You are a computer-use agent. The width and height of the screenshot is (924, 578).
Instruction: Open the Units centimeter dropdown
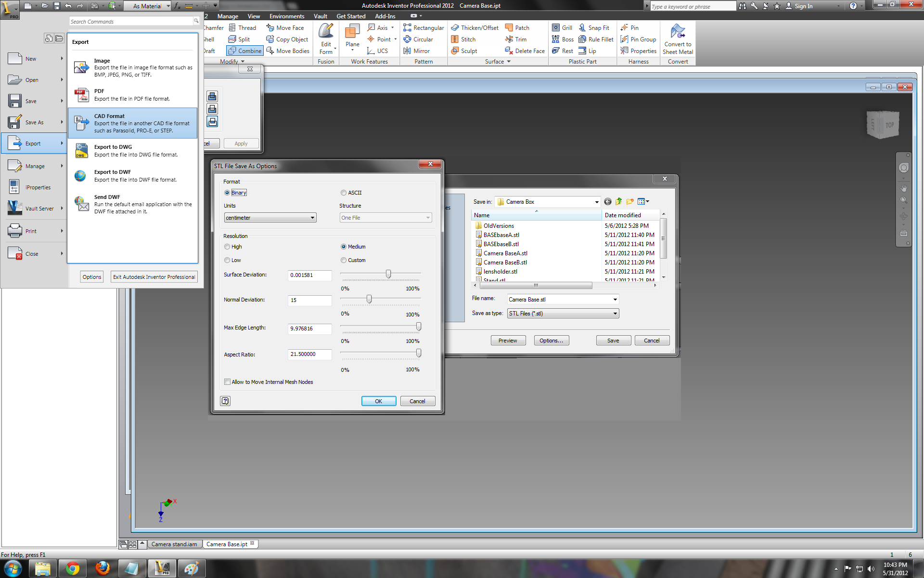(x=270, y=218)
